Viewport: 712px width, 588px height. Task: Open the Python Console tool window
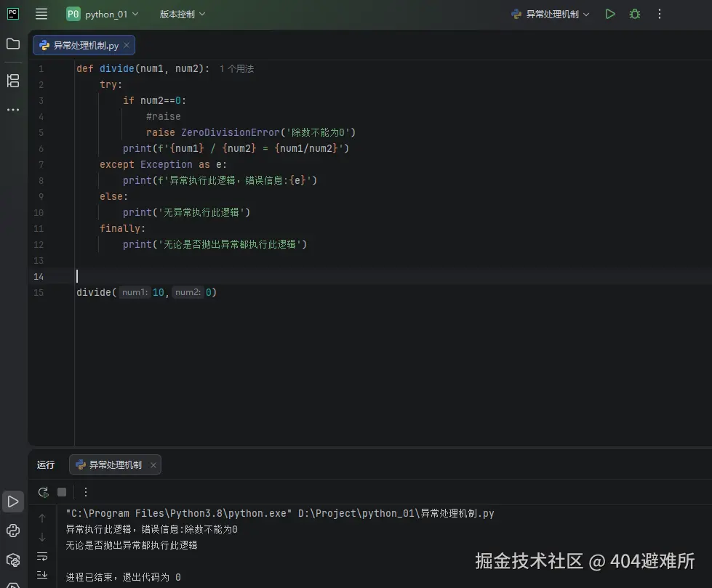tap(13, 531)
